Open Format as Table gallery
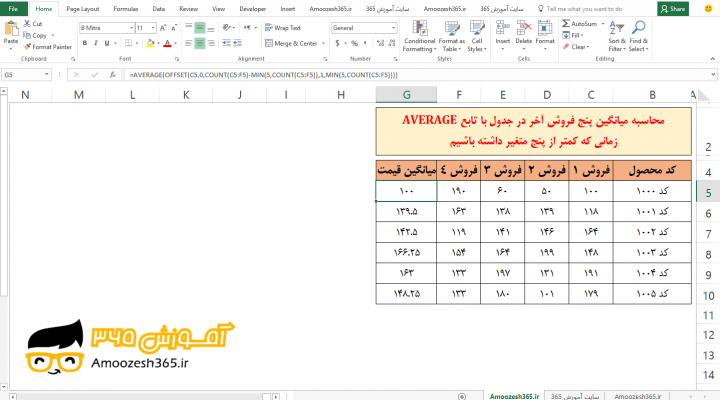The height and width of the screenshot is (400, 720). tap(452, 36)
